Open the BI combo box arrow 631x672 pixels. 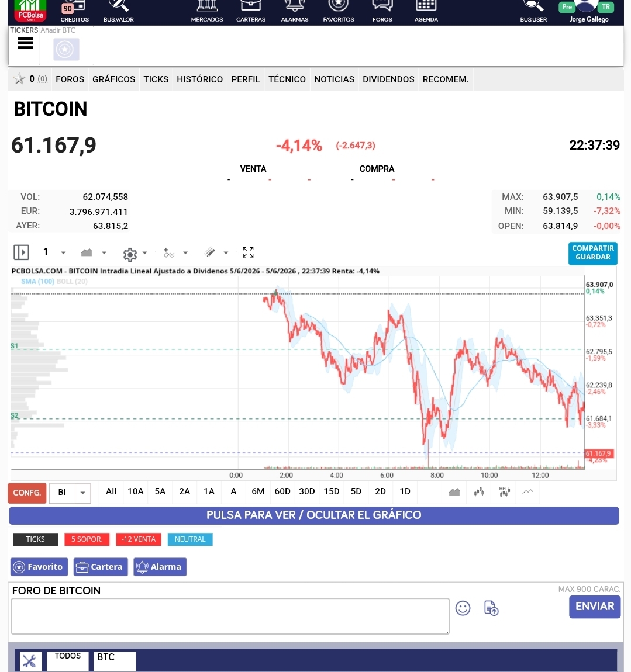point(83,493)
